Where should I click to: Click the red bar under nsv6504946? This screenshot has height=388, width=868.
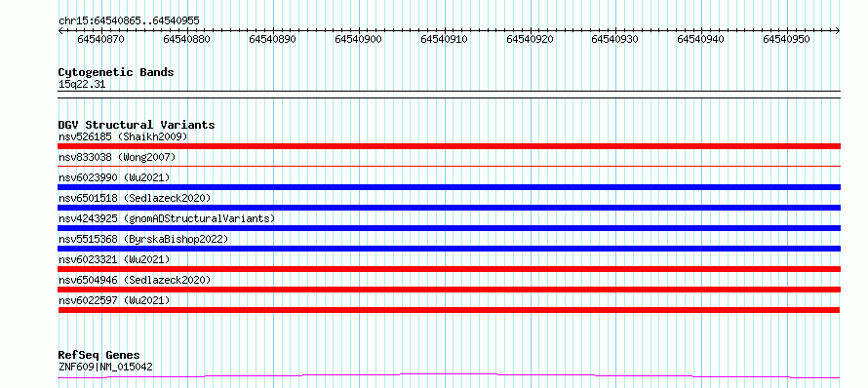click(x=449, y=290)
